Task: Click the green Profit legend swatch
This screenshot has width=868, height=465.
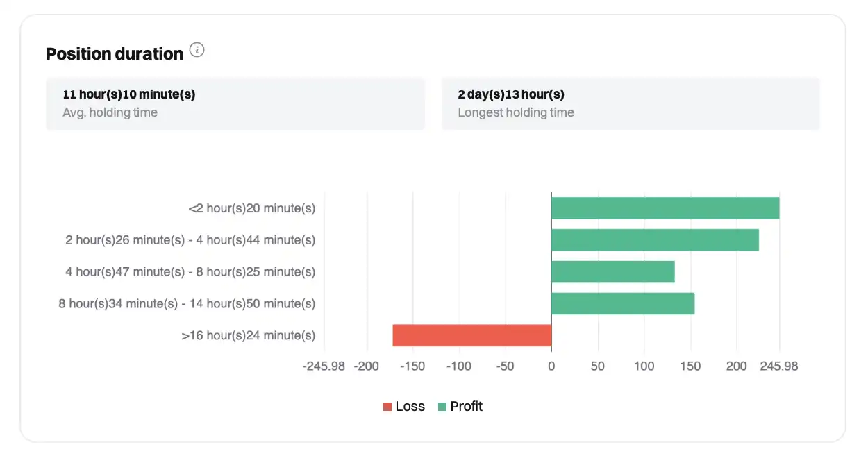Action: pos(442,407)
